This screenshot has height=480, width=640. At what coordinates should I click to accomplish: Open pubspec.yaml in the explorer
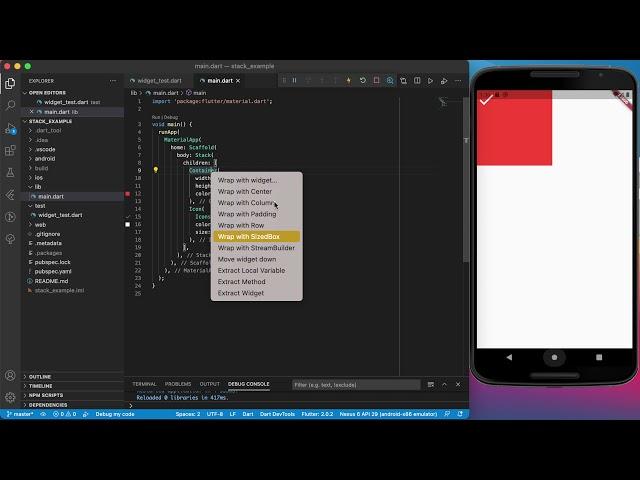53,271
